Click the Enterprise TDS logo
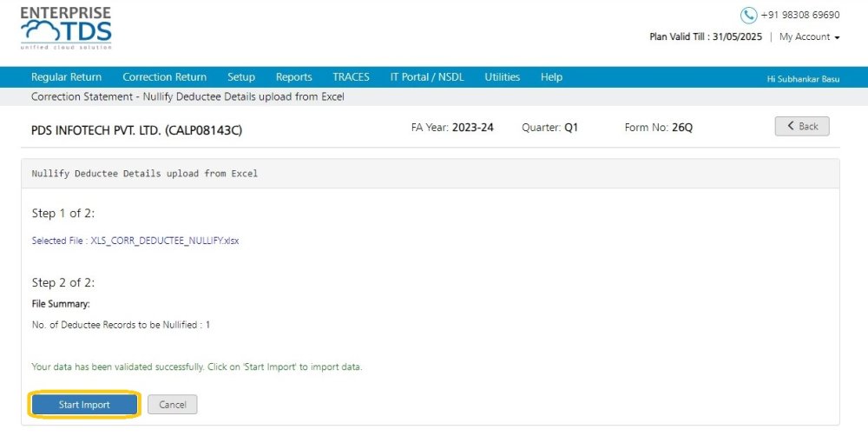Image resolution: width=868 pixels, height=436 pixels. (x=66, y=29)
